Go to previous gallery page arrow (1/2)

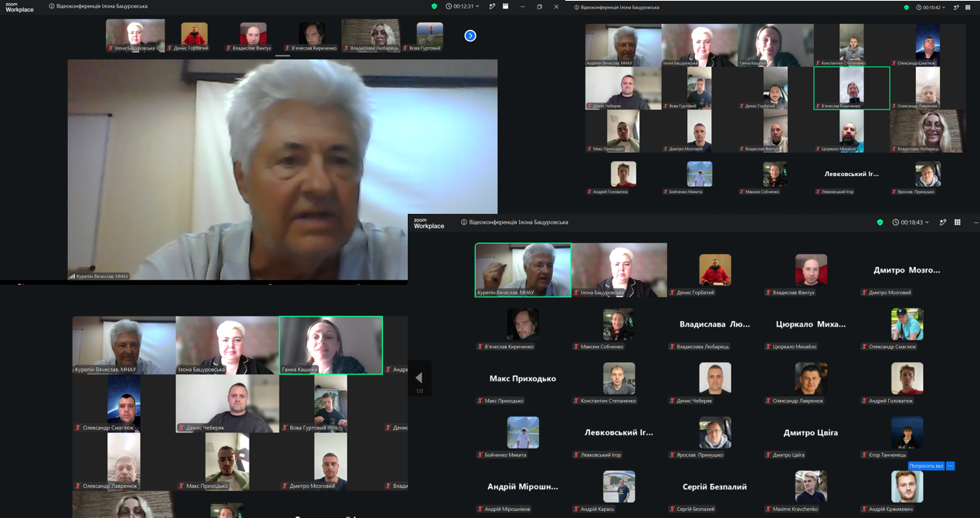click(x=419, y=377)
